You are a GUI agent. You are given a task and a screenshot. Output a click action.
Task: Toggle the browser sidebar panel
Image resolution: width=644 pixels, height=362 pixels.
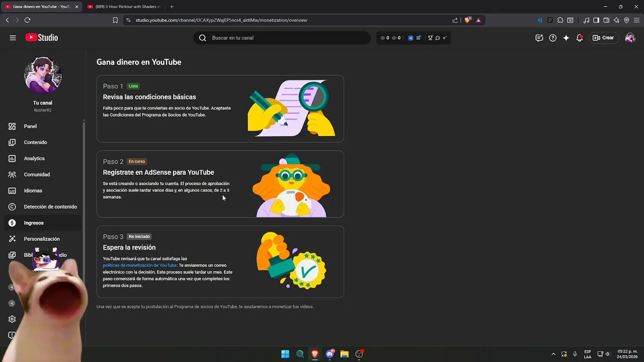point(596,20)
